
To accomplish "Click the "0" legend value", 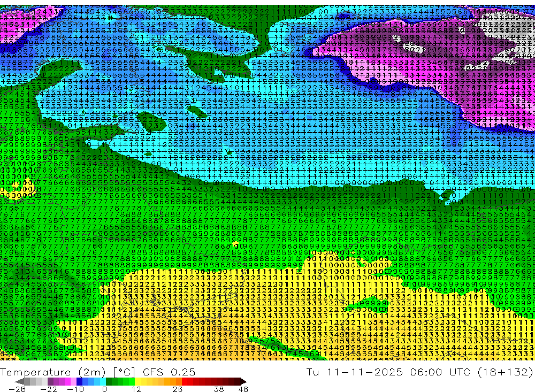I will point(104,389).
